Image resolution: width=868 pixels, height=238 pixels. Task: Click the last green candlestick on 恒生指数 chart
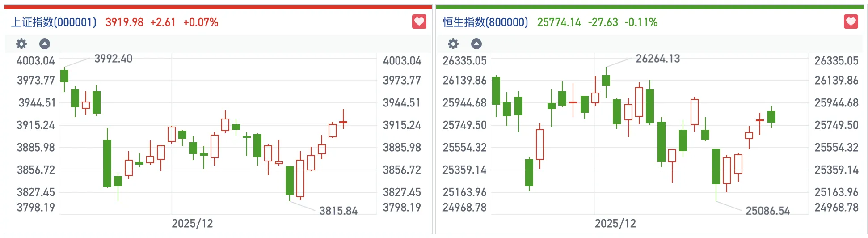click(771, 117)
